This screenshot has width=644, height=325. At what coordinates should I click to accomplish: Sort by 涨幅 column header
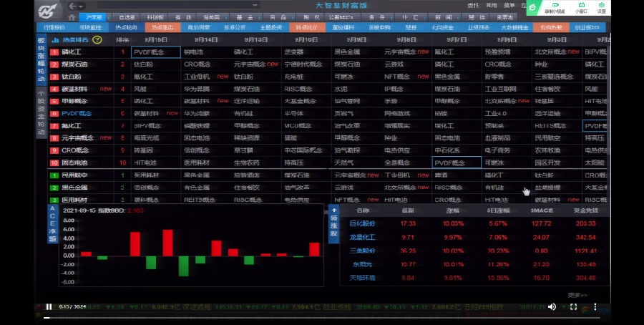(453, 210)
